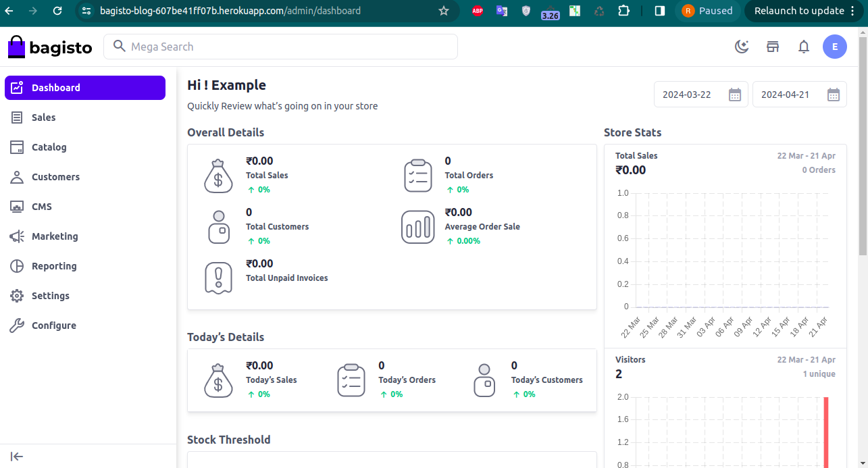This screenshot has width=868, height=468.
Task: Click the browser back arrow
Action: (x=9, y=11)
